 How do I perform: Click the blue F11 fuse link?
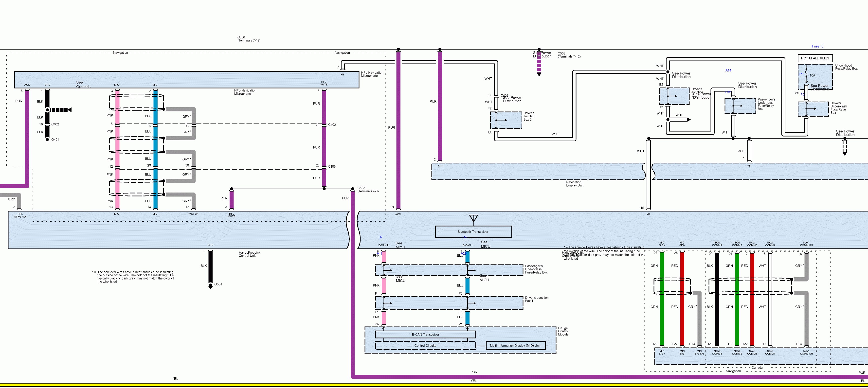point(801,74)
